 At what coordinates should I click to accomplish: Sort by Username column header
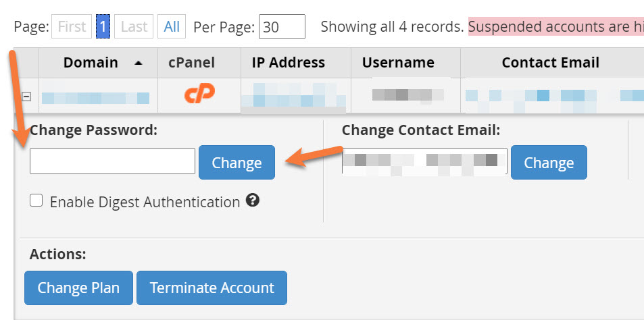click(x=398, y=63)
